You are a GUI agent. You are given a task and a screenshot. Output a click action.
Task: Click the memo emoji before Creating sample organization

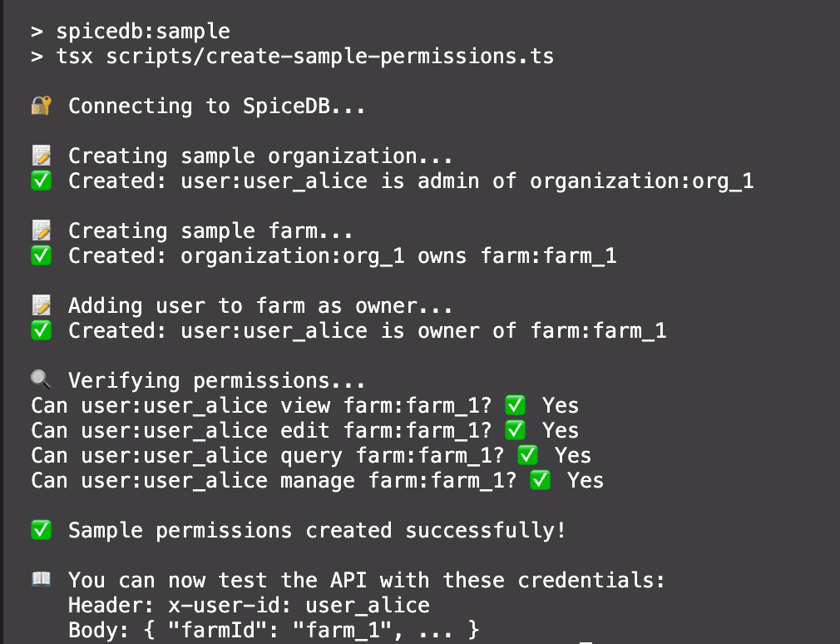42,156
